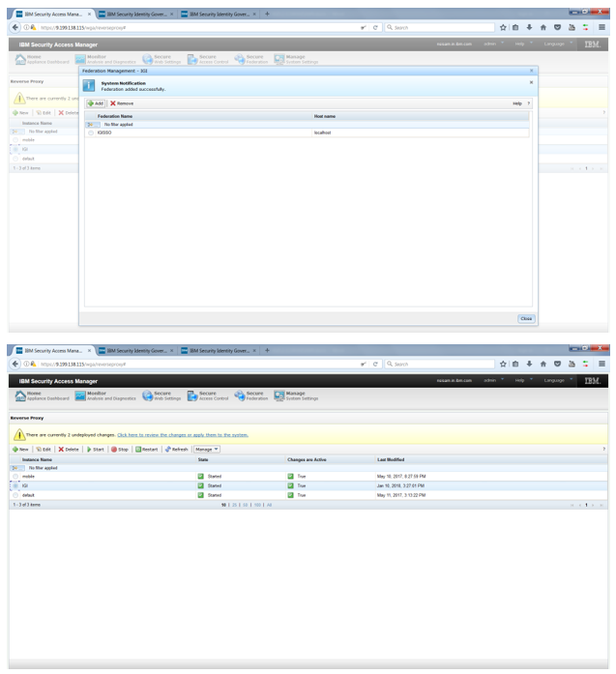Viewport: 616px width, 674px height.
Task: Click the May 10, 2017, 8:27:59 PM cell
Action: (x=401, y=477)
